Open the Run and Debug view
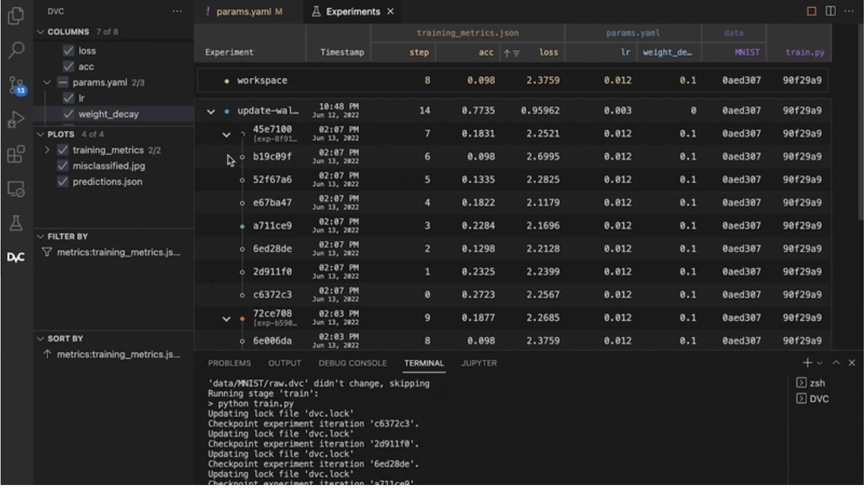Image resolution: width=868 pixels, height=488 pixels. coord(16,120)
